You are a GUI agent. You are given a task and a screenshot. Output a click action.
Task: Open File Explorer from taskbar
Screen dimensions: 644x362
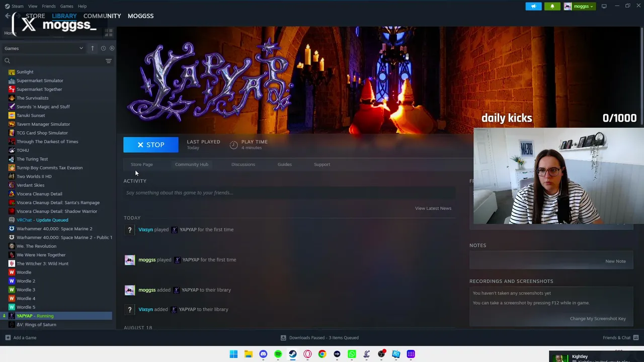pyautogui.click(x=248, y=354)
